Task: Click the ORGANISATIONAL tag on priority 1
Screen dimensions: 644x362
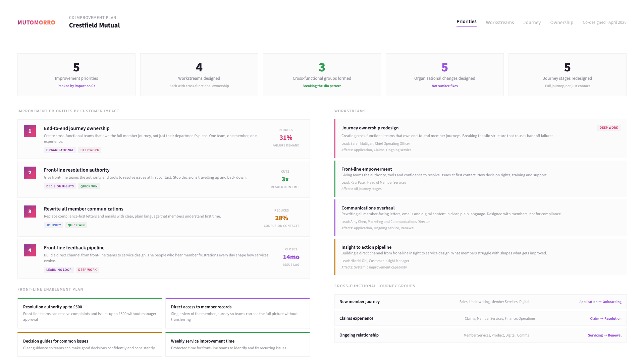Action: tap(60, 150)
